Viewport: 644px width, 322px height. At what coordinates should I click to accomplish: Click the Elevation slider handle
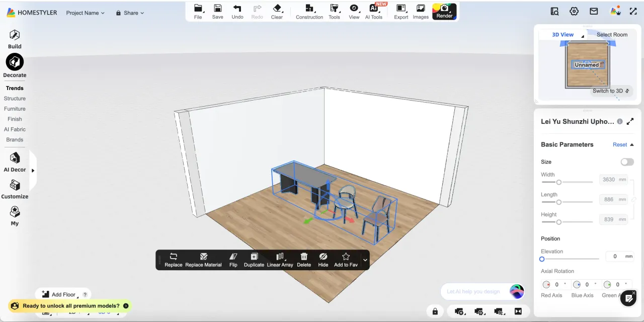click(x=542, y=259)
